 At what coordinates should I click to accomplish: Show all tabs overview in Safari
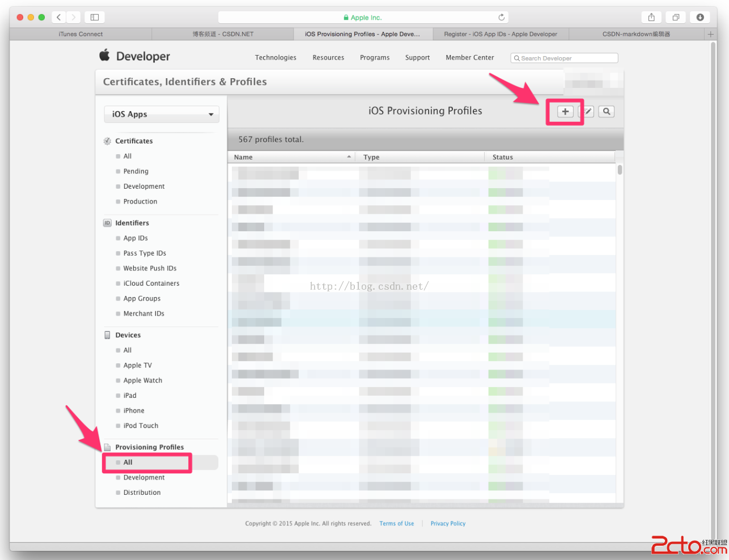[676, 18]
